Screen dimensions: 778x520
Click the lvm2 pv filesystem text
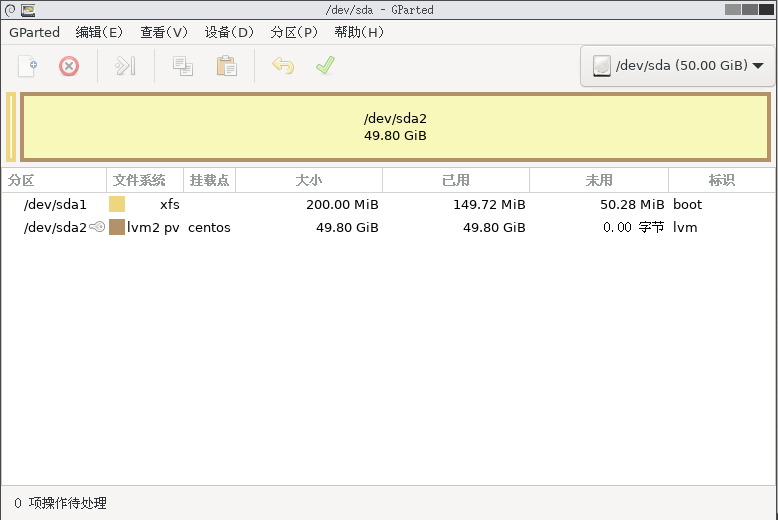153,227
